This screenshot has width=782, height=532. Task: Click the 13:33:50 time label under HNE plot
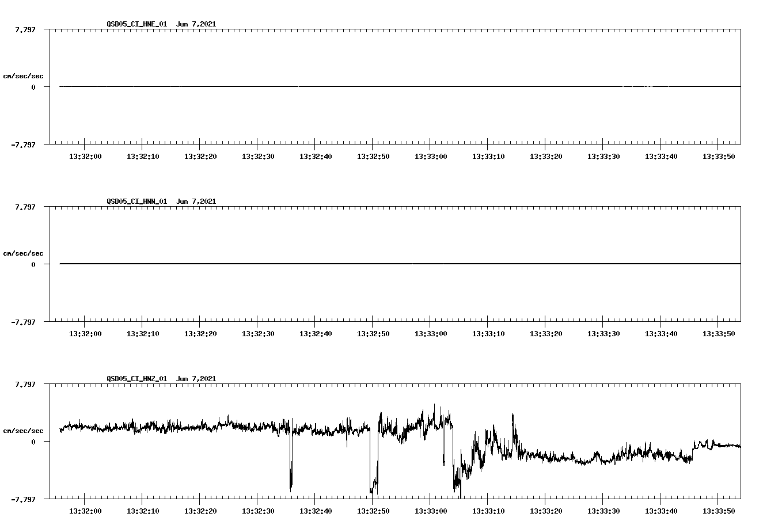719,157
